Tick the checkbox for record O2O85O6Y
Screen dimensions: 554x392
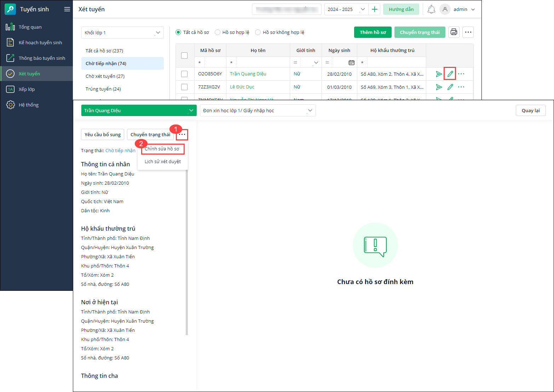184,74
